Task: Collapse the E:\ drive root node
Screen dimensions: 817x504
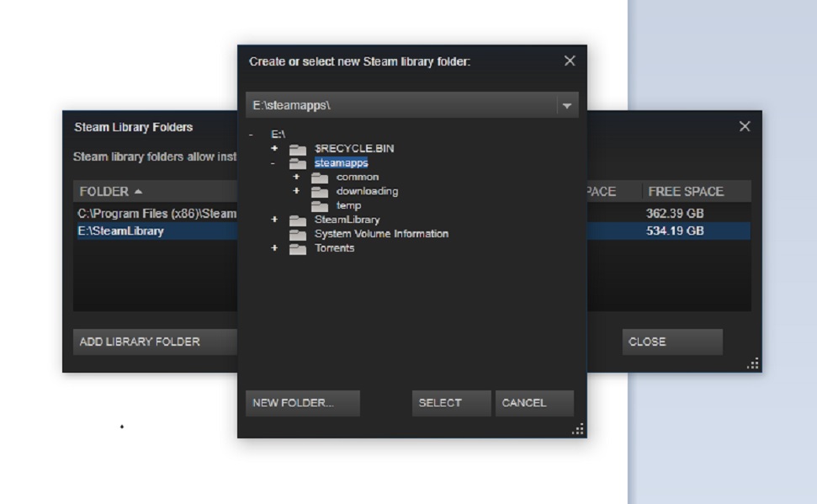Action: tap(251, 135)
